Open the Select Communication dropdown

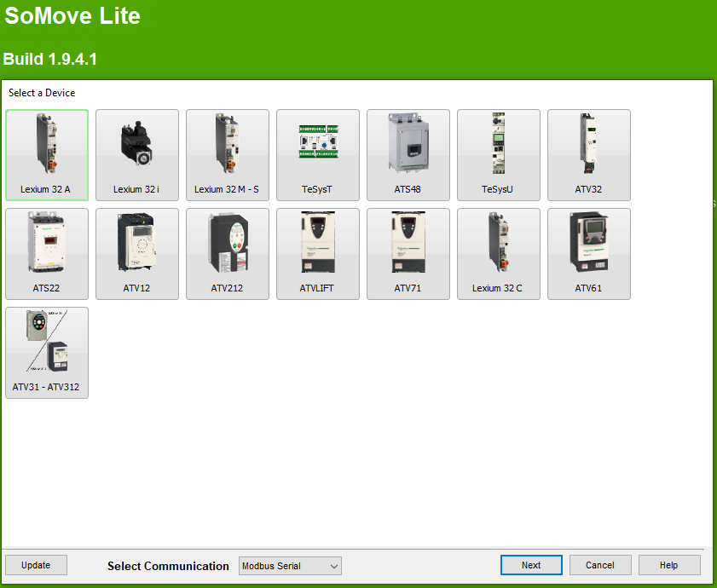click(x=290, y=566)
